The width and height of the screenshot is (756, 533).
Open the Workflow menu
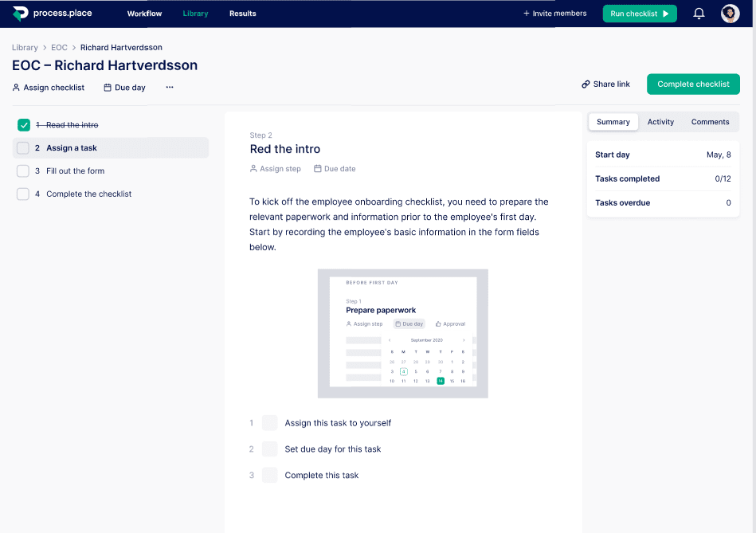coord(145,14)
